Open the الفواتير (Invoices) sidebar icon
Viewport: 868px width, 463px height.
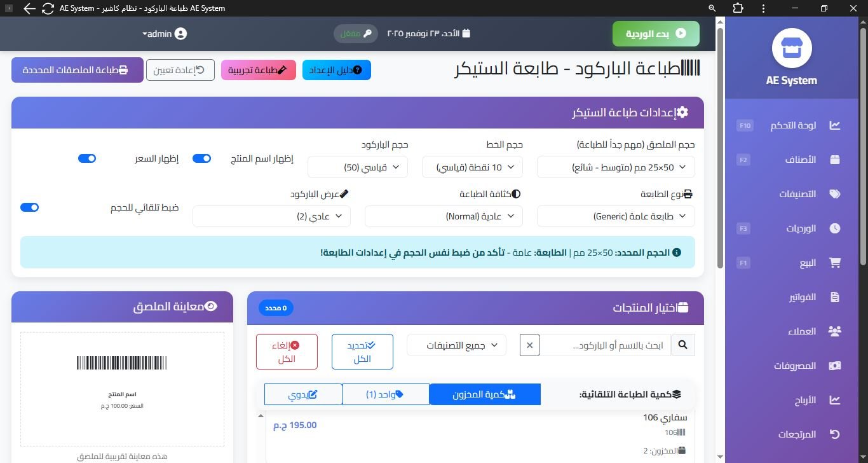click(x=835, y=296)
